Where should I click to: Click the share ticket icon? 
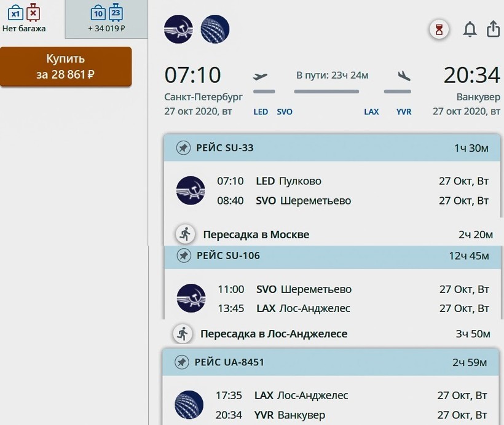tap(493, 29)
